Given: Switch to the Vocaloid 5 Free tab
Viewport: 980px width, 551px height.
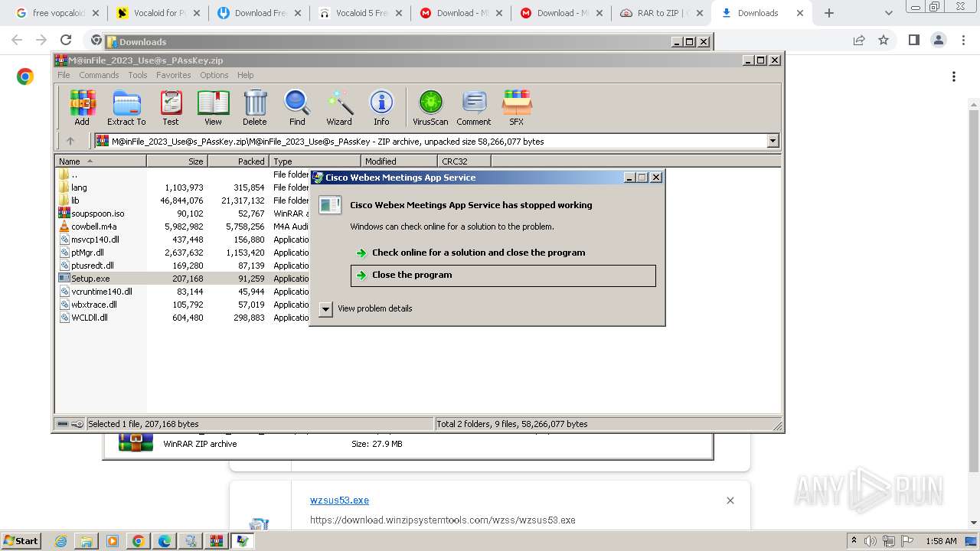Looking at the screenshot, I should (358, 13).
